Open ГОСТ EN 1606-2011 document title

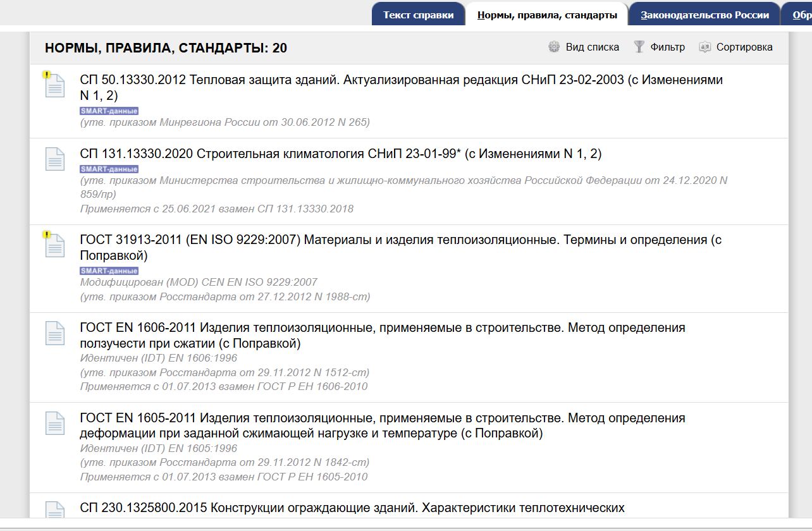pos(383,336)
